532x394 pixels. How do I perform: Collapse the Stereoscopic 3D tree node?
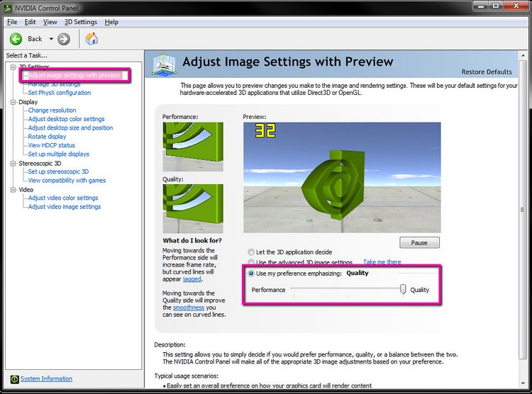click(13, 164)
